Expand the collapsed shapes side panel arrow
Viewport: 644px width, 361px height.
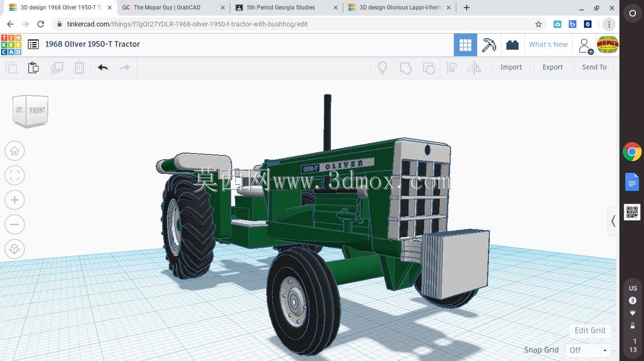coord(613,221)
